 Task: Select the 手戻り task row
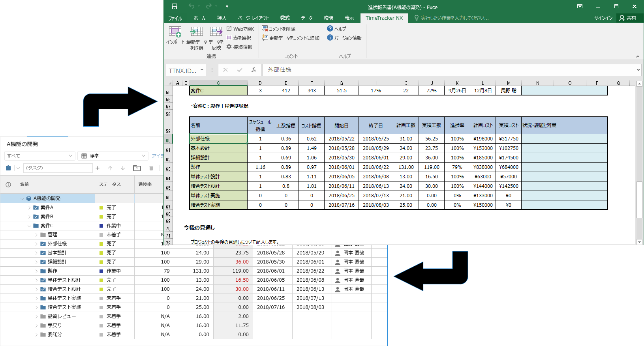pyautogui.click(x=193, y=325)
